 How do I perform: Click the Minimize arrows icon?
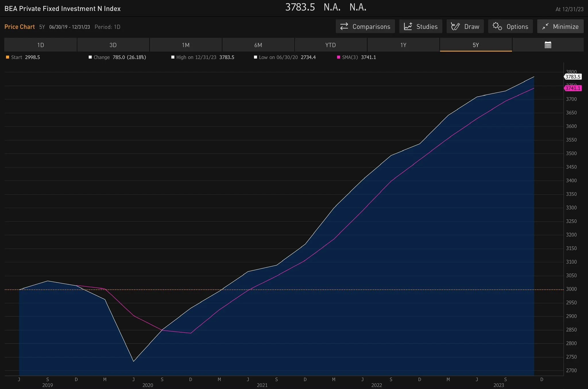click(x=545, y=26)
